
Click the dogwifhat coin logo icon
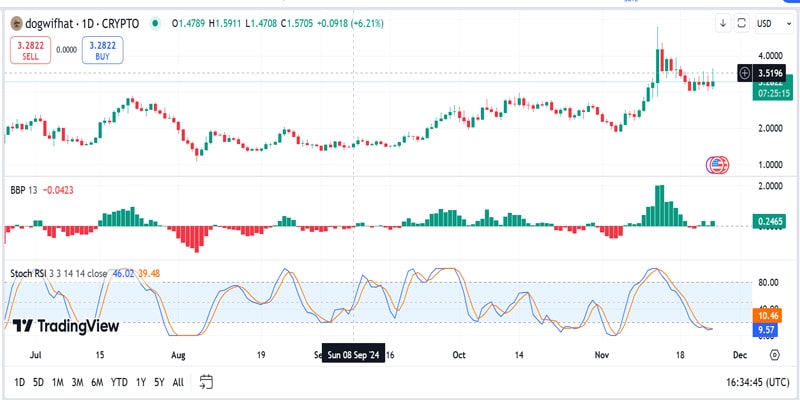17,23
